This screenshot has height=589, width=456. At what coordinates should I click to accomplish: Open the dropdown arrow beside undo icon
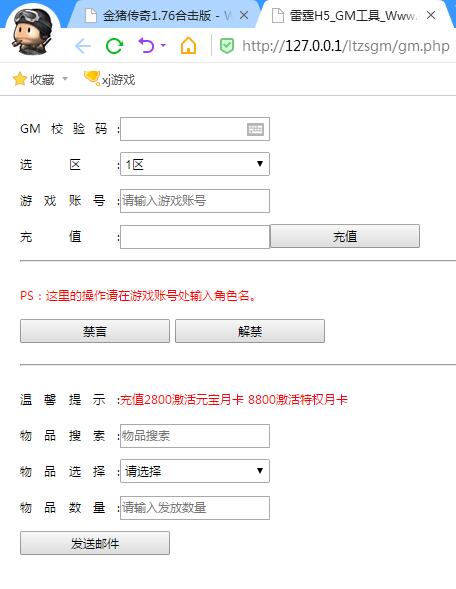coord(163,45)
